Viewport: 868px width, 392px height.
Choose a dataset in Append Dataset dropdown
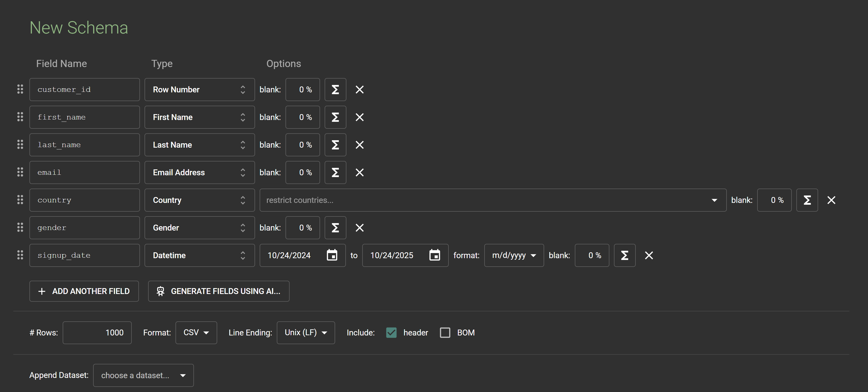click(143, 375)
